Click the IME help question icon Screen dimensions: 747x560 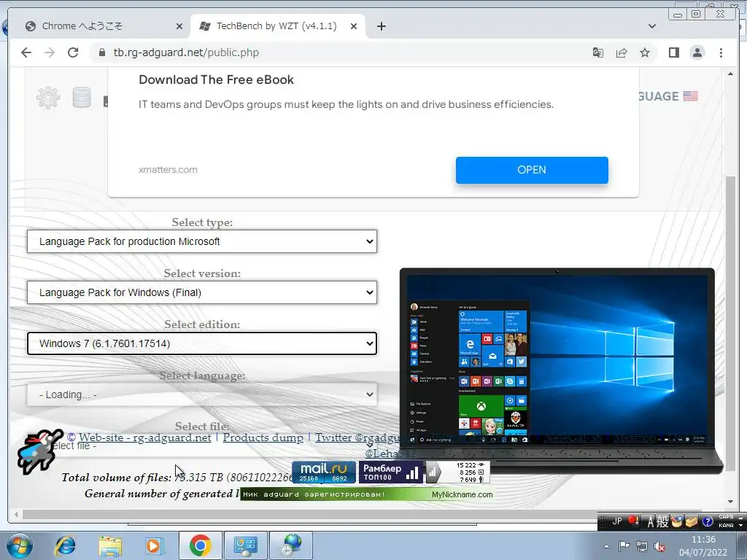click(708, 521)
